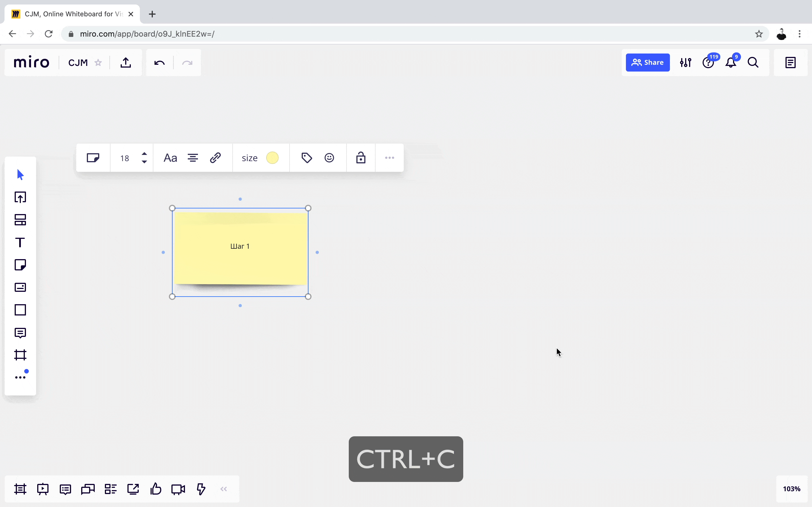Add a tag to the sticky note
The width and height of the screenshot is (812, 507).
pos(307,158)
